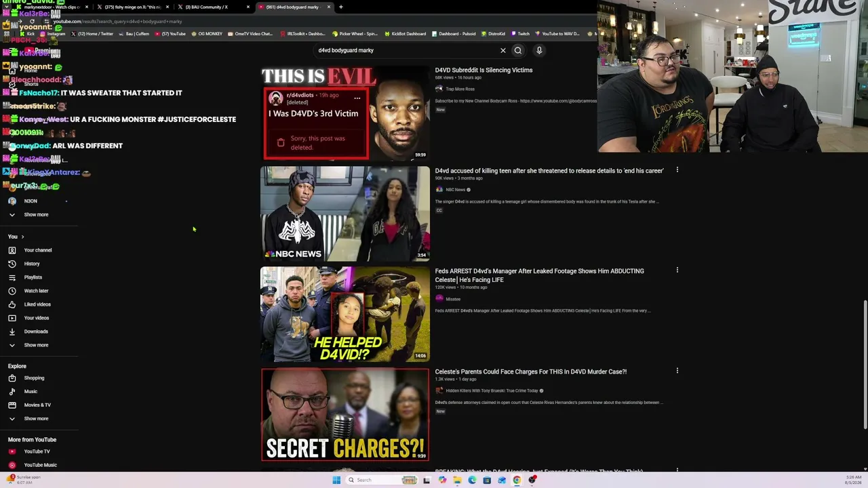Open the DistroKid bookmark
Image resolution: width=868 pixels, height=488 pixels.
pos(492,34)
